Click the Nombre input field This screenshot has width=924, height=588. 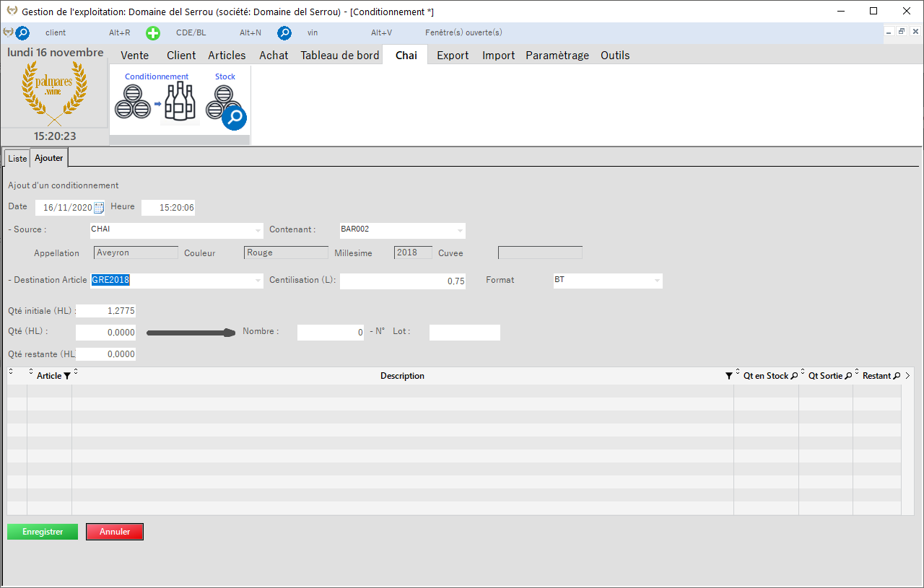tap(330, 333)
